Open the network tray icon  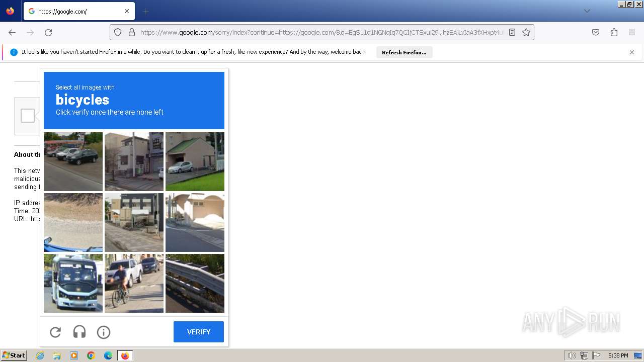click(x=584, y=355)
